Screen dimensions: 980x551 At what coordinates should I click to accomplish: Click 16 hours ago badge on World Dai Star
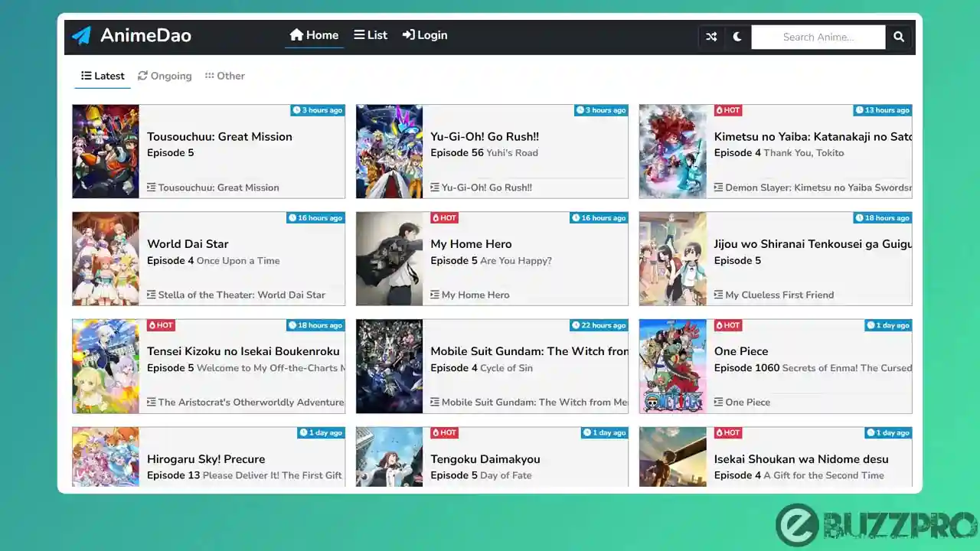tap(315, 218)
